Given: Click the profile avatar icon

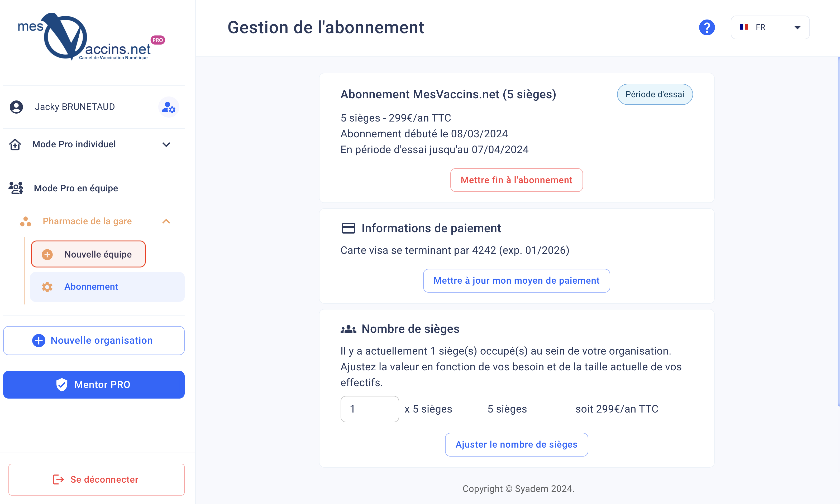Looking at the screenshot, I should pyautogui.click(x=16, y=107).
